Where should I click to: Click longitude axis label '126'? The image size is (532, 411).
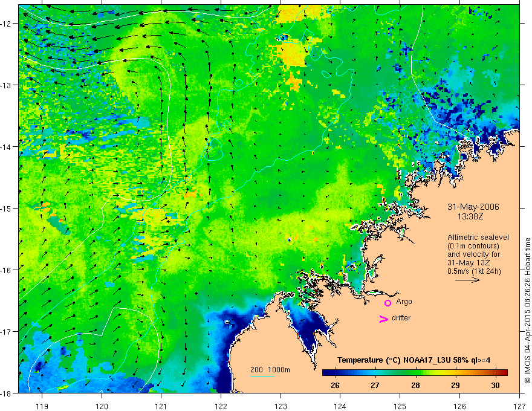[x=459, y=406]
